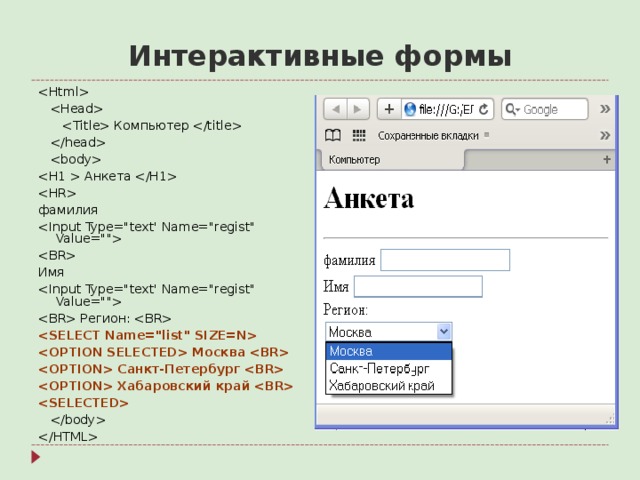The width and height of the screenshot is (640, 480).
Task: Click the Регион dropdown arrow
Action: click(x=444, y=331)
